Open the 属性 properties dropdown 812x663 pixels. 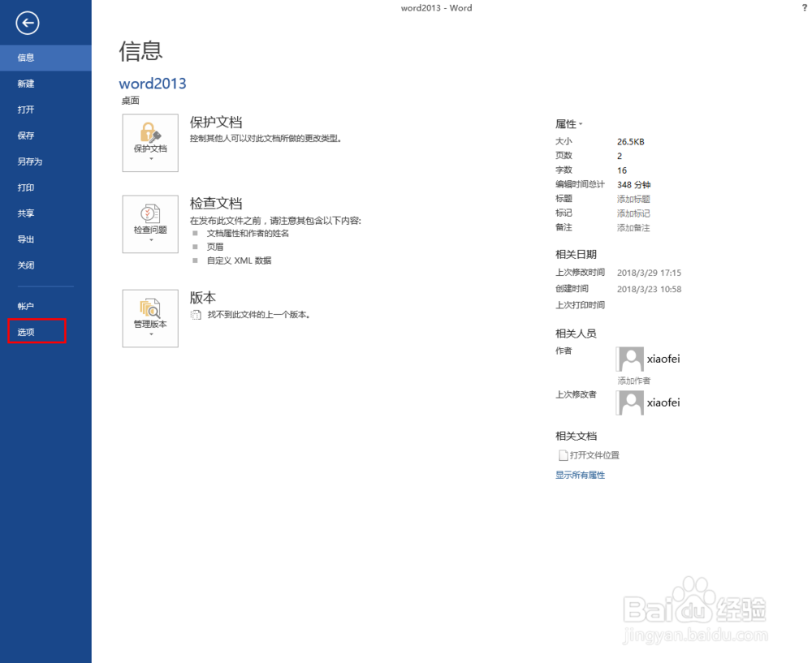click(570, 123)
